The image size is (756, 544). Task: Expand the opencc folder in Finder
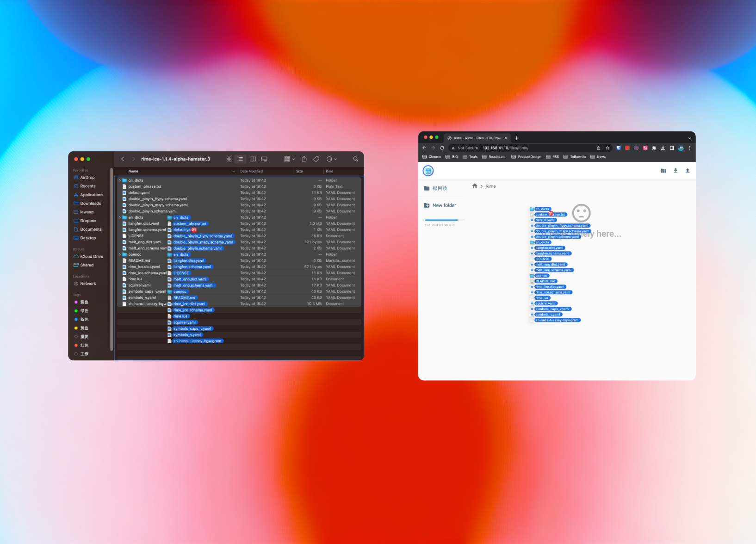click(x=119, y=254)
